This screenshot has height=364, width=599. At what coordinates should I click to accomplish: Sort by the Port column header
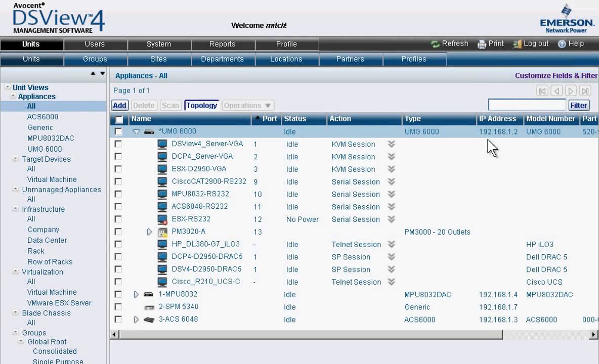click(x=266, y=119)
